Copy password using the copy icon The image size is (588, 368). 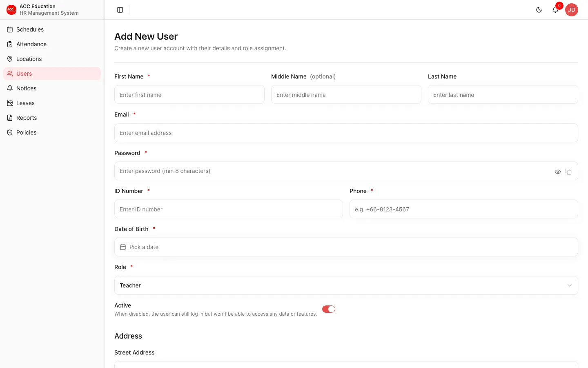(568, 172)
